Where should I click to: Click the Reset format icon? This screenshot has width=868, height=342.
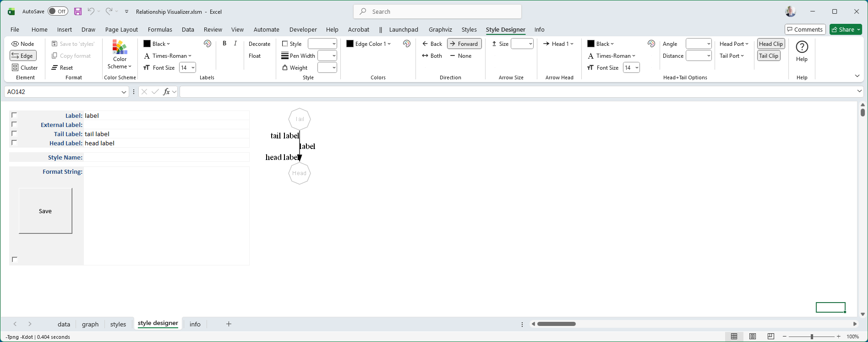point(55,68)
